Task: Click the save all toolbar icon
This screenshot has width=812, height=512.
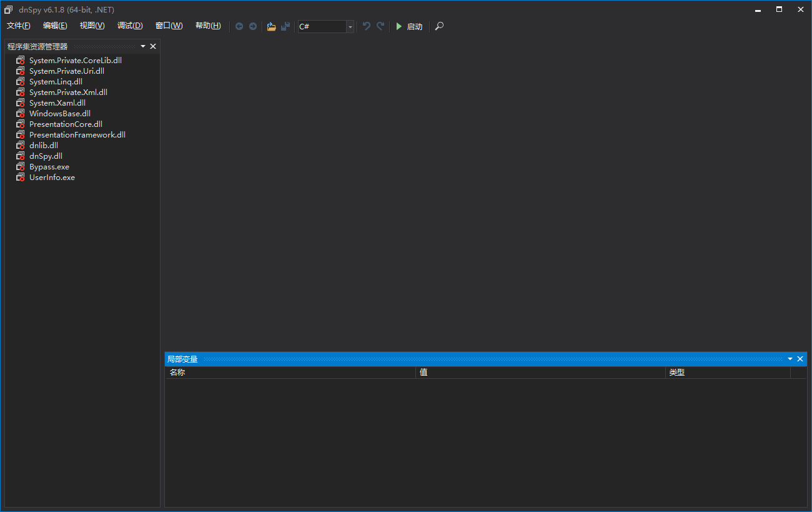Action: tap(285, 26)
